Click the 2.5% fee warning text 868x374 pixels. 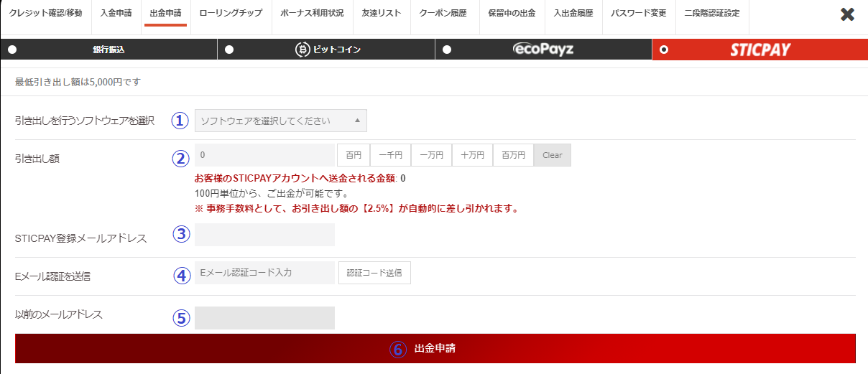[x=357, y=209]
